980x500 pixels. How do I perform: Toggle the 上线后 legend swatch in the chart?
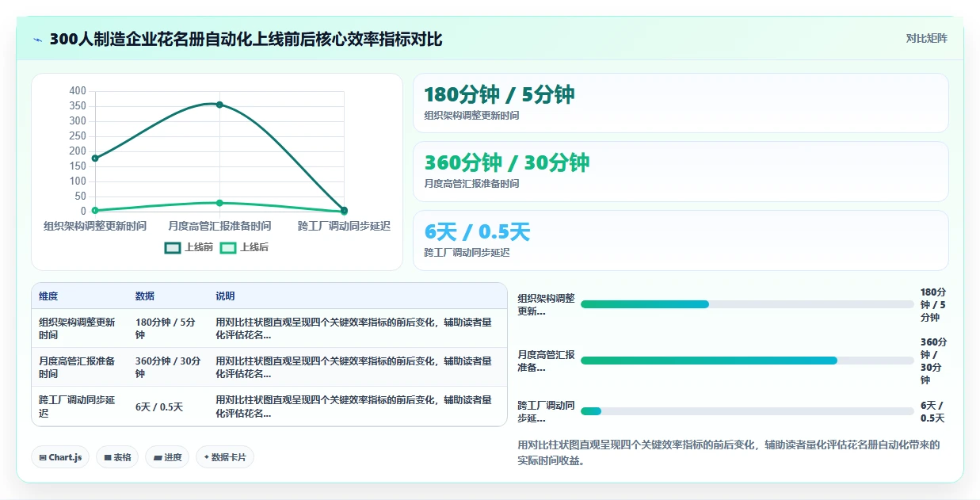click(228, 248)
